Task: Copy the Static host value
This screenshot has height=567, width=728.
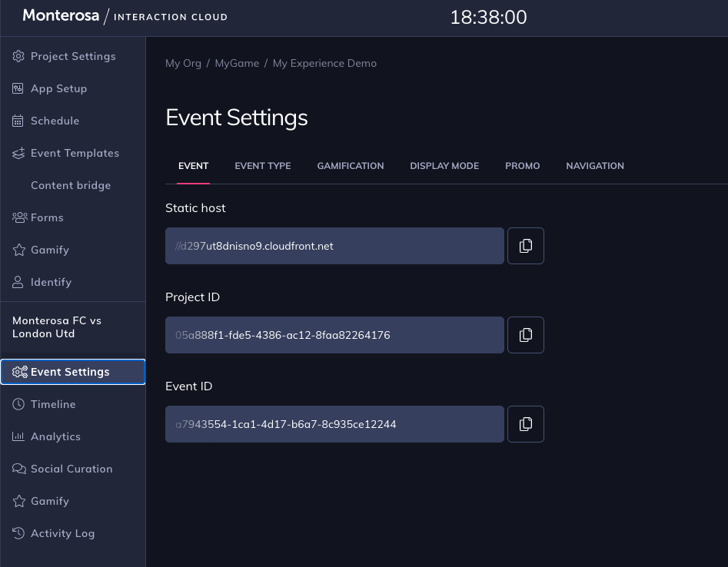Action: point(526,246)
